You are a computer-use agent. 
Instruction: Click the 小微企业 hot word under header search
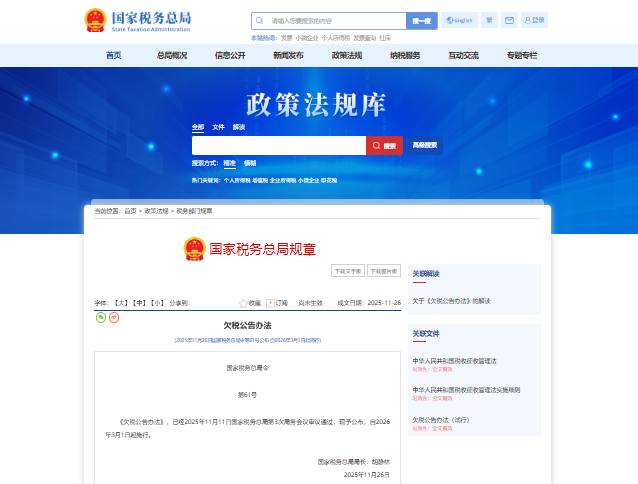point(307,38)
